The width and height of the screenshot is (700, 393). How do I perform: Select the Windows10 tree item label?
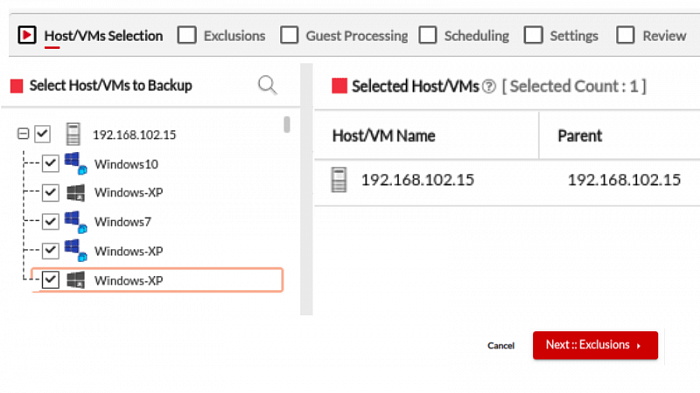pos(126,164)
